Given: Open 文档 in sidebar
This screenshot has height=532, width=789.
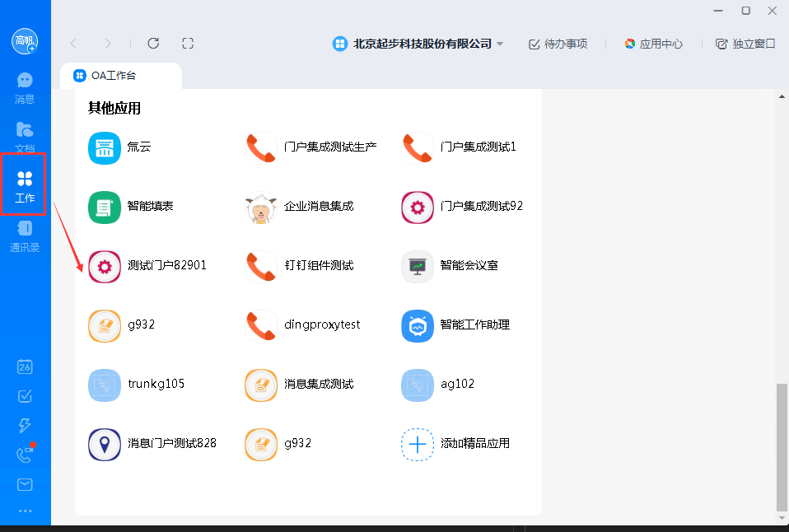Looking at the screenshot, I should (25, 137).
